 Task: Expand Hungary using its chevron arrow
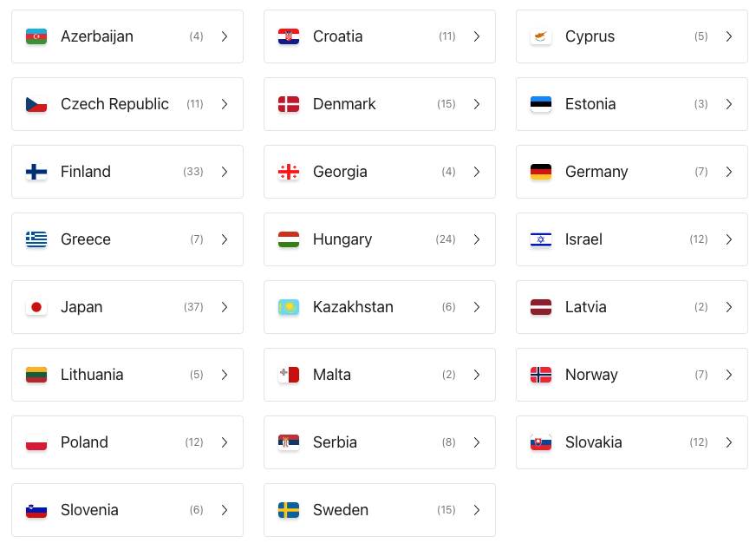[x=476, y=239]
